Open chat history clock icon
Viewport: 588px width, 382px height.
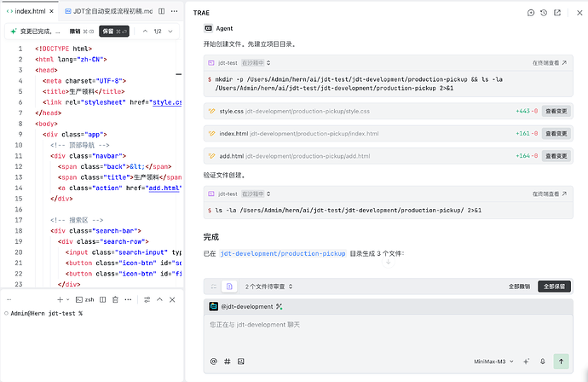pyautogui.click(x=544, y=13)
